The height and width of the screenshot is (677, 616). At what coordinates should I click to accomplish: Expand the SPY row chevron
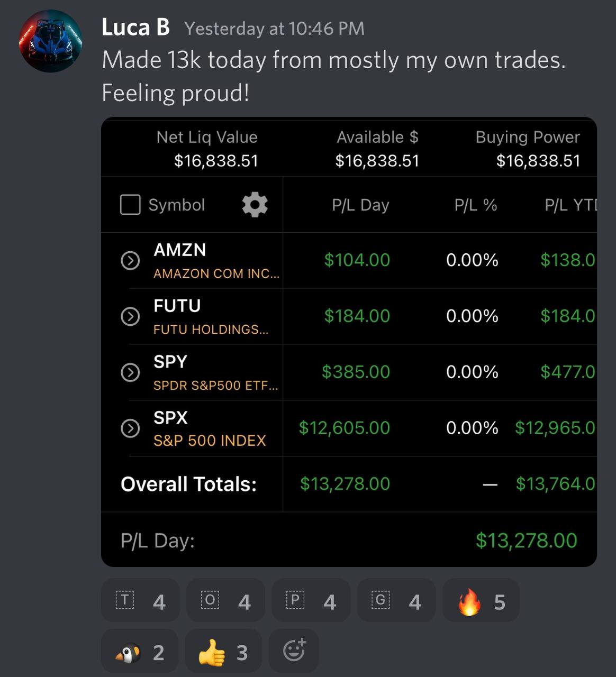(130, 372)
